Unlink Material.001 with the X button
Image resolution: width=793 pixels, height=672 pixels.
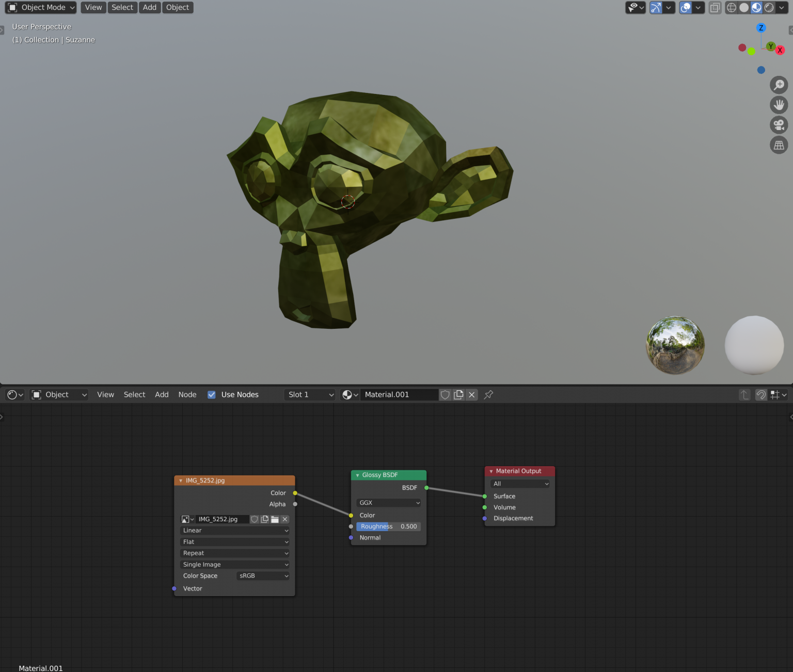click(471, 394)
